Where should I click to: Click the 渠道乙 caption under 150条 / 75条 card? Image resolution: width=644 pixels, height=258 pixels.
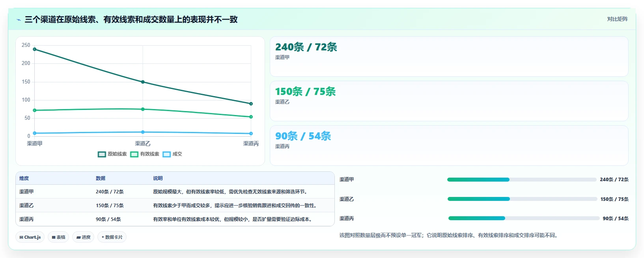click(x=282, y=102)
